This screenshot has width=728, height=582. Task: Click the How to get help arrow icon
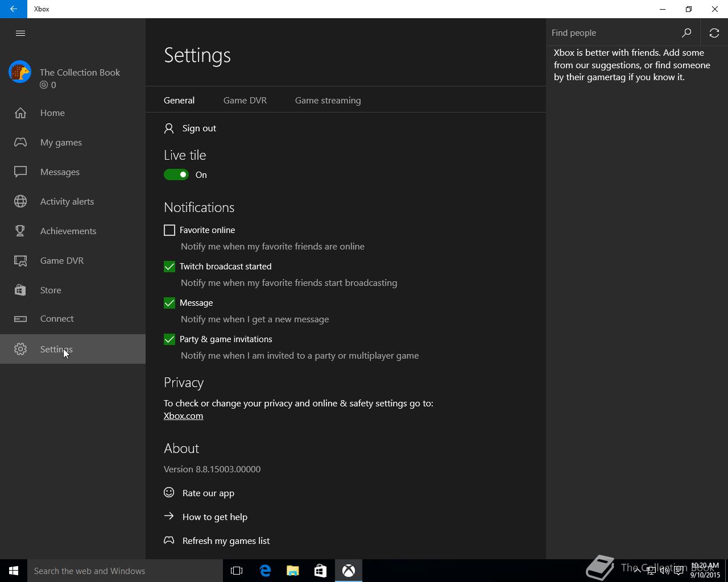tap(169, 516)
